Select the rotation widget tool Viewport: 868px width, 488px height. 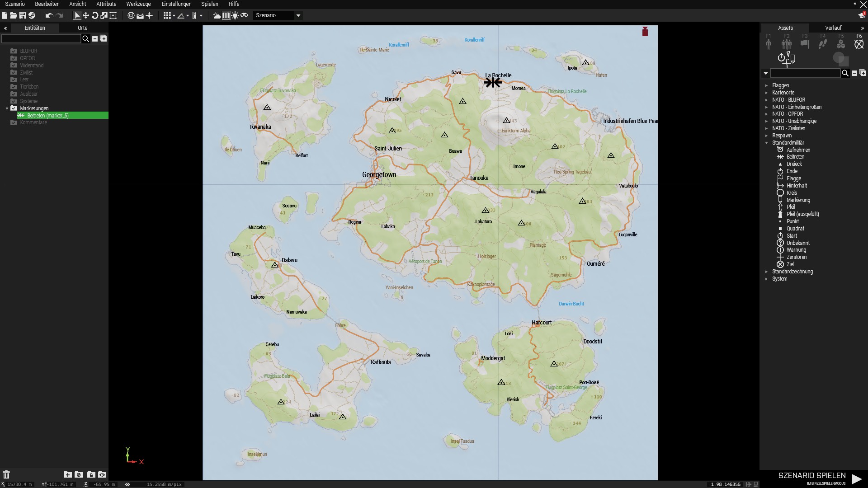tap(95, 15)
